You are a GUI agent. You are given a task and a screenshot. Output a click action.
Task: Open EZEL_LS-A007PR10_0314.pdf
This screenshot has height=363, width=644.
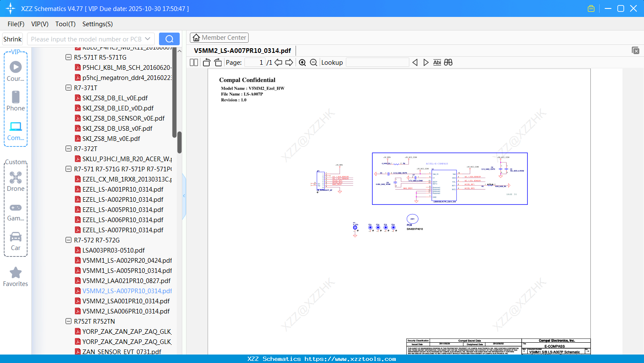pos(123,230)
